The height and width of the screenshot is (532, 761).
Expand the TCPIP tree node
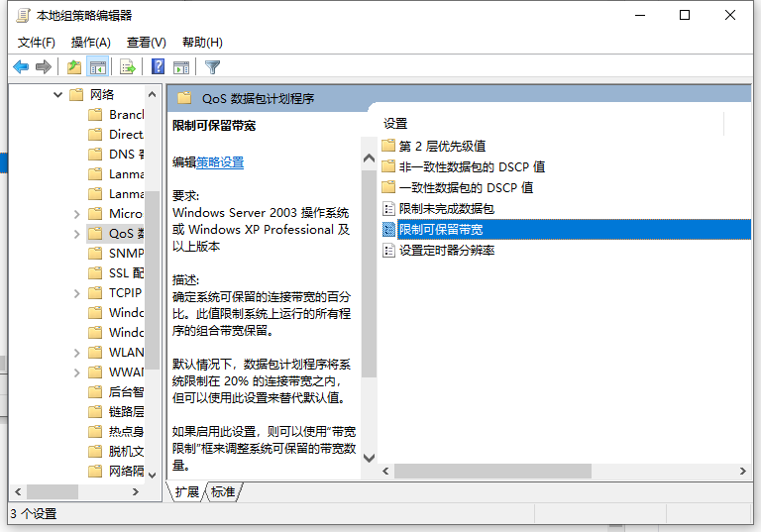click(76, 293)
